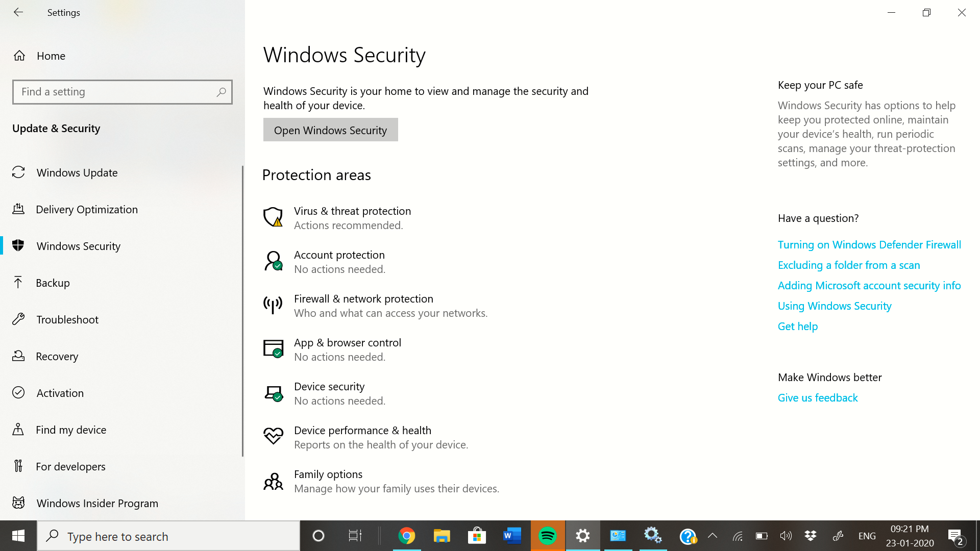
Task: Click Excluding a folder from a scan link
Action: pyautogui.click(x=849, y=264)
